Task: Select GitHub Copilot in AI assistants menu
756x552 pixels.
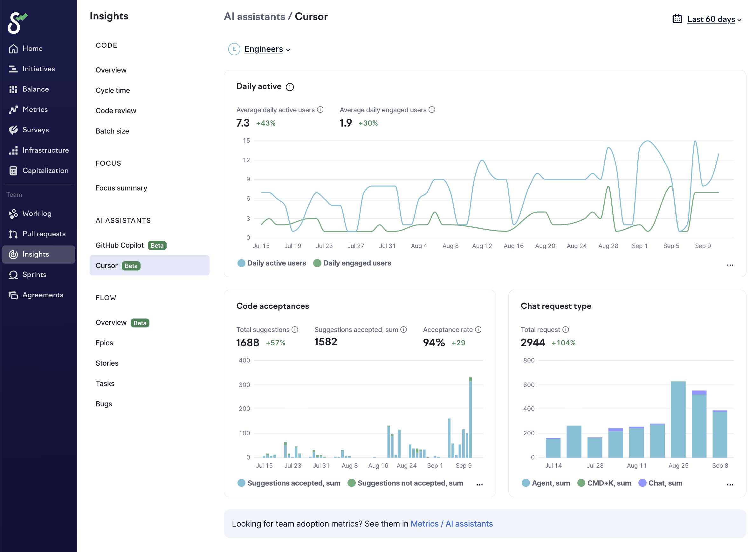Action: pyautogui.click(x=120, y=245)
